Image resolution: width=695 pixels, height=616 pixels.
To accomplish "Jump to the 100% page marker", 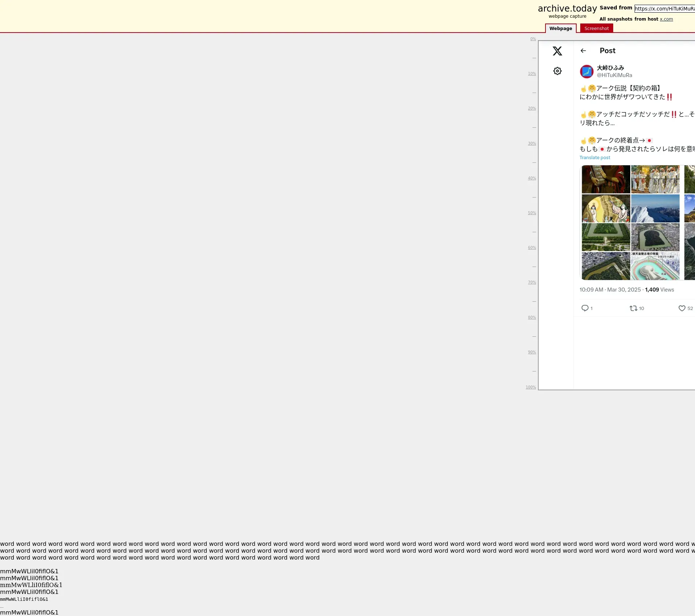I will pyautogui.click(x=531, y=387).
